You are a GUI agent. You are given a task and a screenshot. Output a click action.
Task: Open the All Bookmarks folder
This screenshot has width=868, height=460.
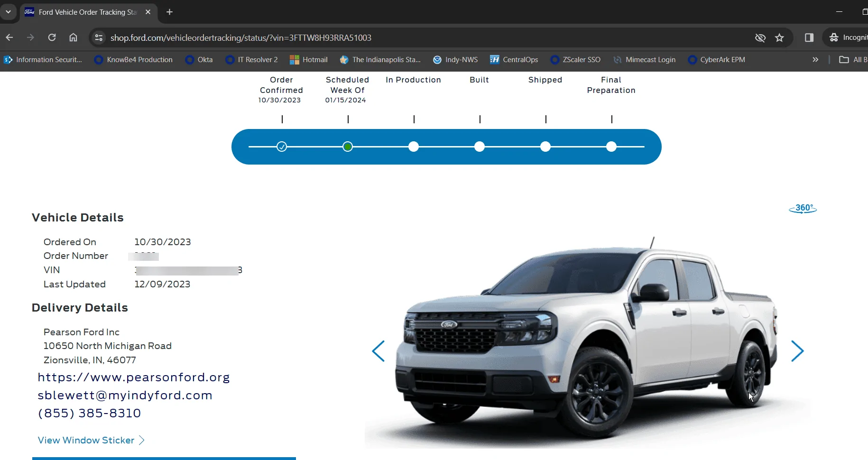click(853, 60)
